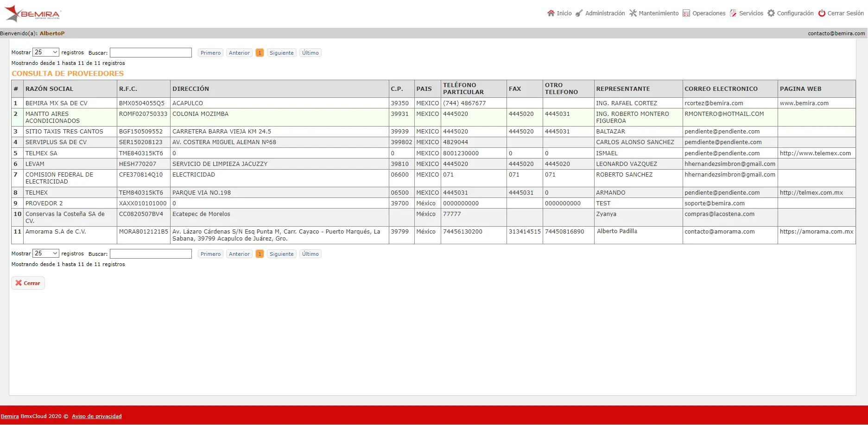868x425 pixels.
Task: Click Siguiente in the bottom pagination
Action: coord(282,254)
